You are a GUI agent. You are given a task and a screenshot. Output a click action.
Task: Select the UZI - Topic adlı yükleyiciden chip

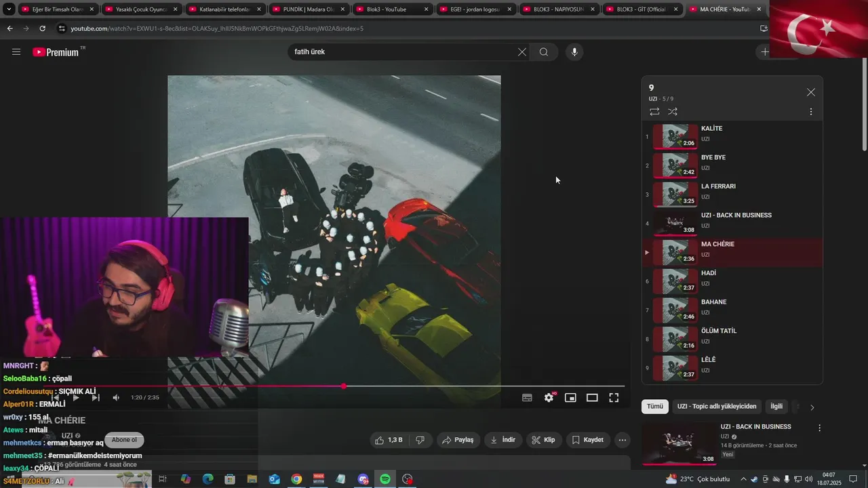717,407
